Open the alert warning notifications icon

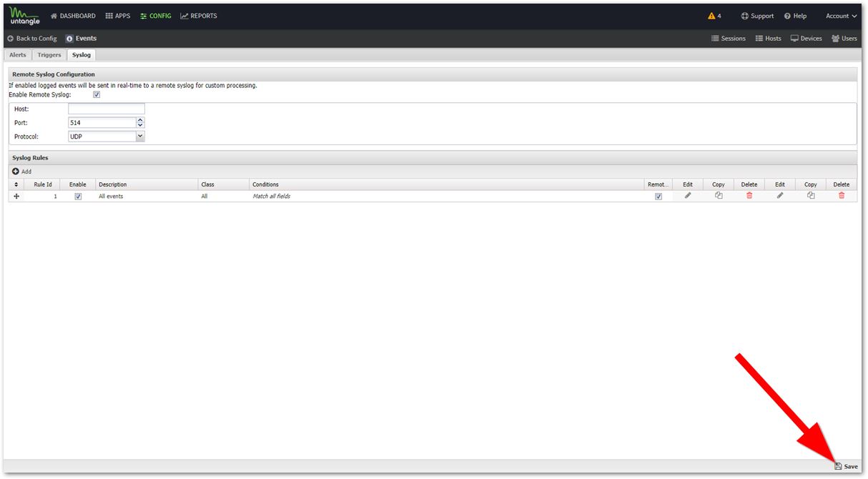(711, 16)
